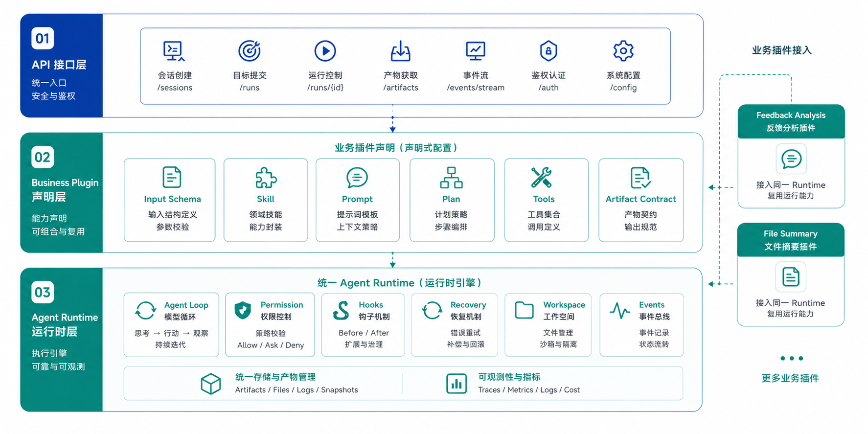
Task: Click the /runs/{id} path text
Action: coord(325,88)
